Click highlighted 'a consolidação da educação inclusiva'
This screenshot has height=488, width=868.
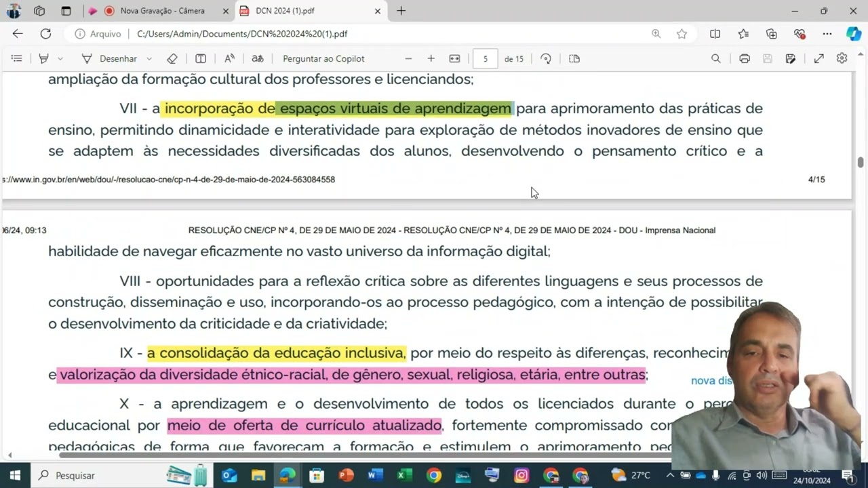point(276,353)
